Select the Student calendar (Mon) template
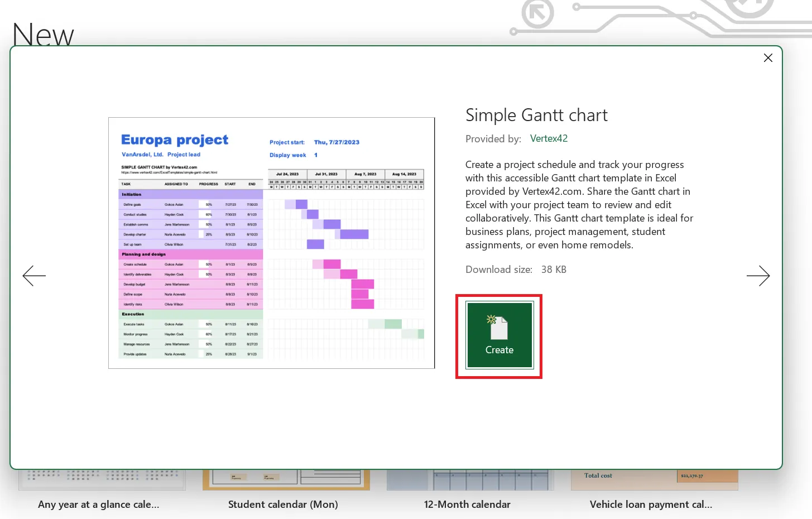 click(x=283, y=504)
